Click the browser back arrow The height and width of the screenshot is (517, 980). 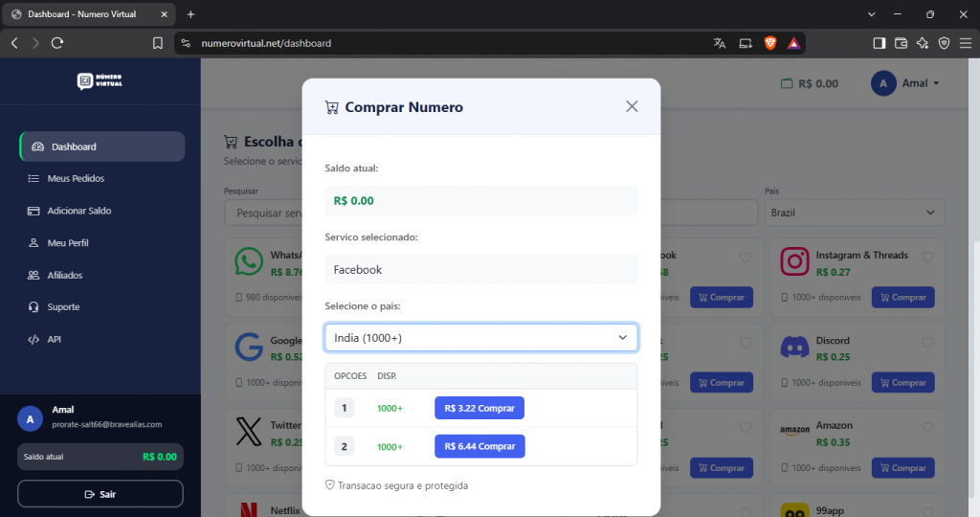pos(15,43)
